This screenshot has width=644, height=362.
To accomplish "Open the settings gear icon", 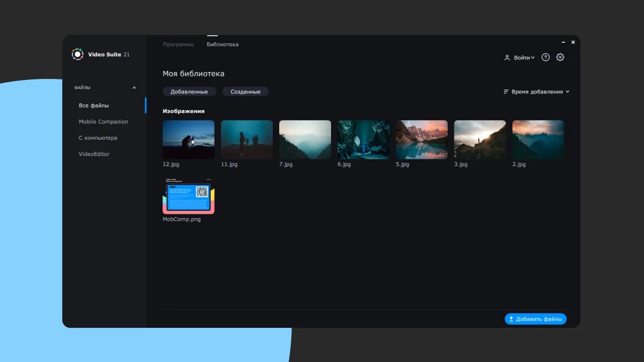I will (x=560, y=57).
